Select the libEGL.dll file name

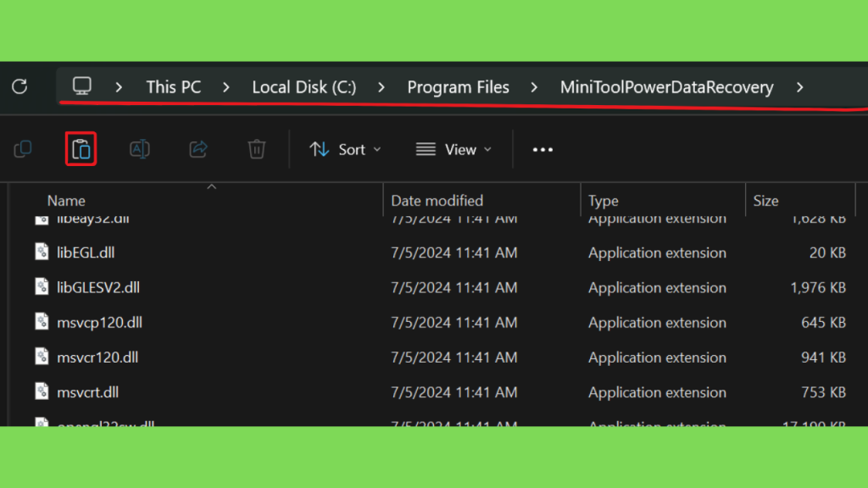coord(86,252)
